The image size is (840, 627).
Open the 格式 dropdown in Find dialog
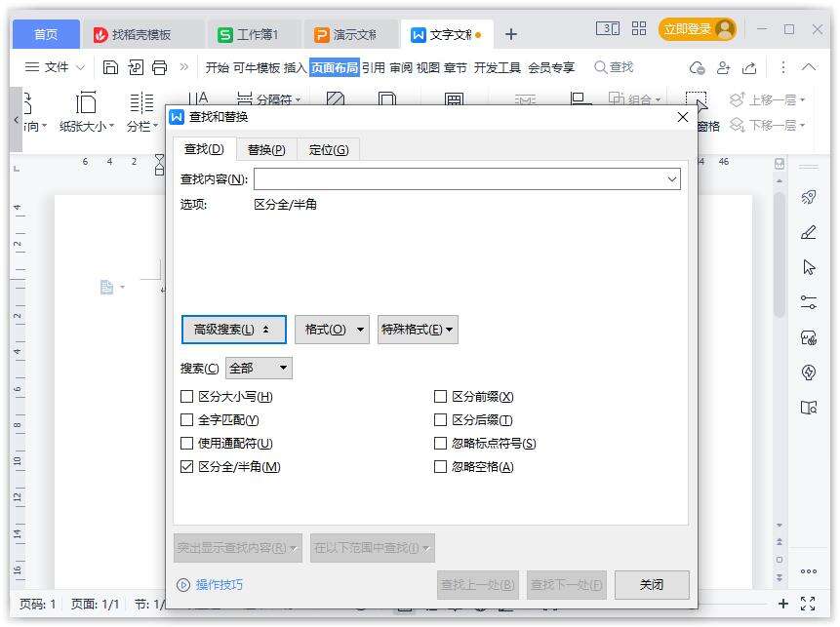332,329
